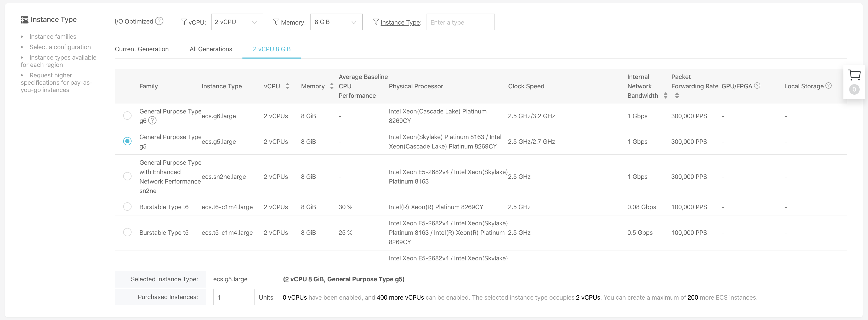Select Burstable Type t6 radio button
This screenshot has height=320, width=868.
(127, 207)
